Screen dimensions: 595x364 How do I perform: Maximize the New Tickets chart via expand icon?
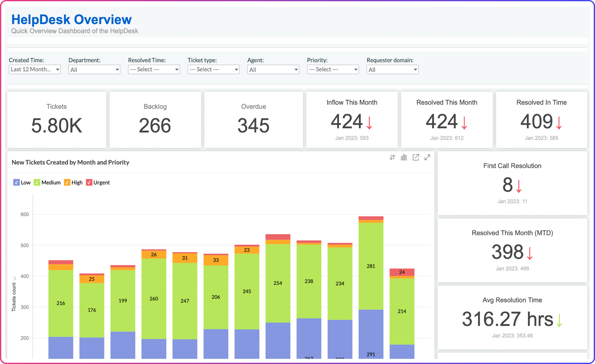[428, 157]
